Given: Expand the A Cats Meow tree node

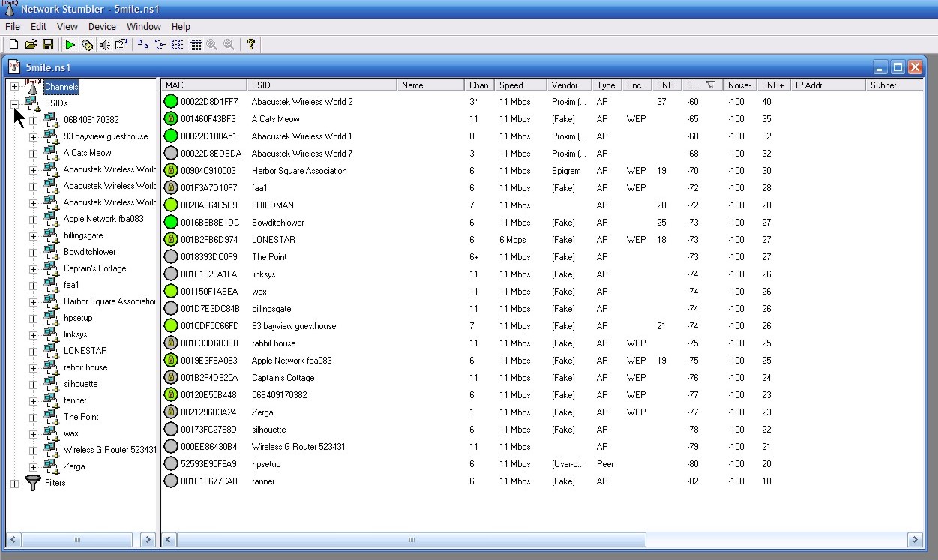Looking at the screenshot, I should pyautogui.click(x=33, y=153).
